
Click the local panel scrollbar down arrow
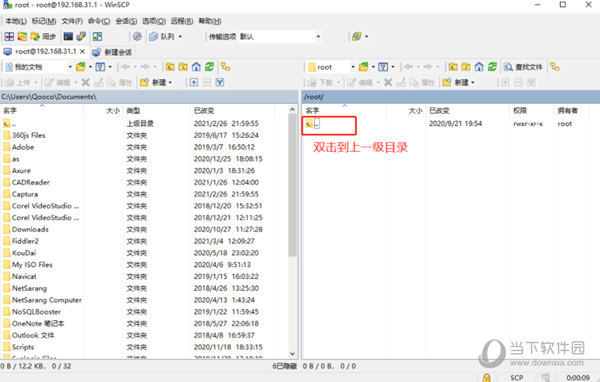pos(292,354)
